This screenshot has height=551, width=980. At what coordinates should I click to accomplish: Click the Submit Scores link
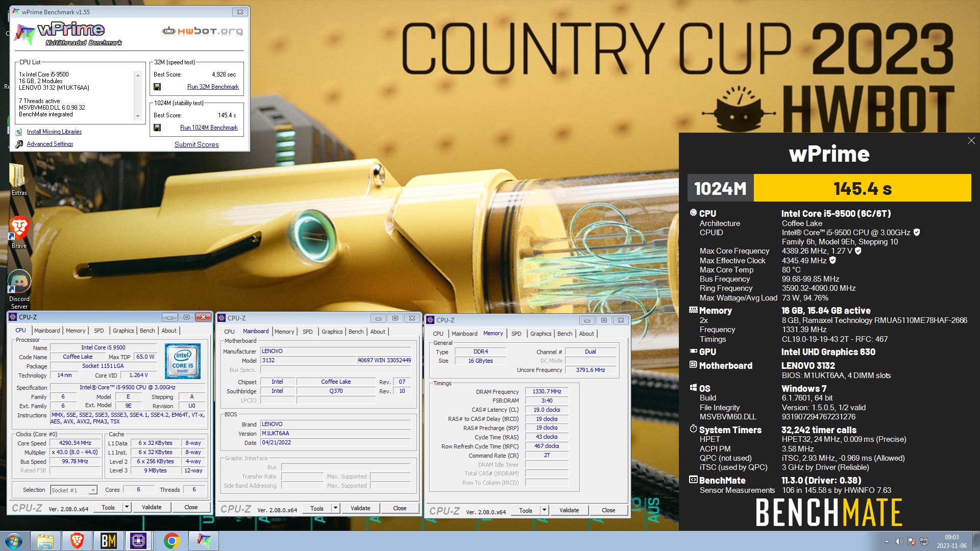click(197, 145)
